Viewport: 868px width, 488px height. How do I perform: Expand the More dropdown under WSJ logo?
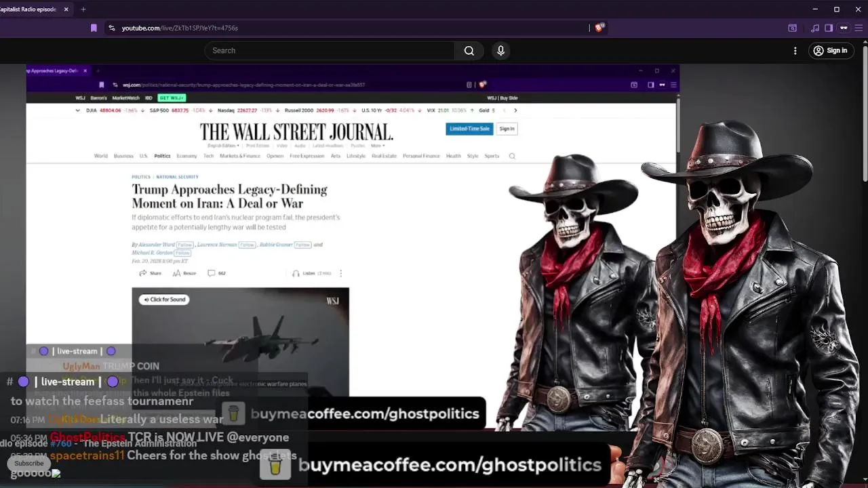[x=377, y=146]
